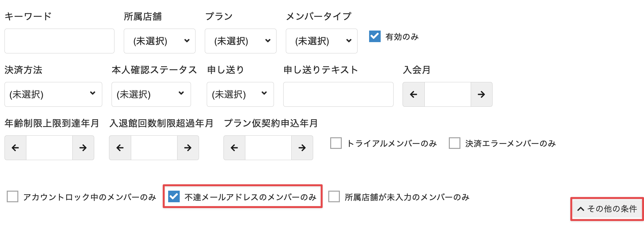Focus the キーワード text field
644x227 pixels.
tap(59, 41)
